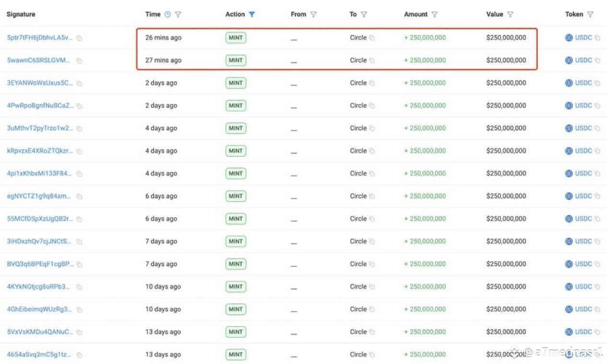Open the From column filter
The height and width of the screenshot is (364, 607).
click(x=314, y=14)
